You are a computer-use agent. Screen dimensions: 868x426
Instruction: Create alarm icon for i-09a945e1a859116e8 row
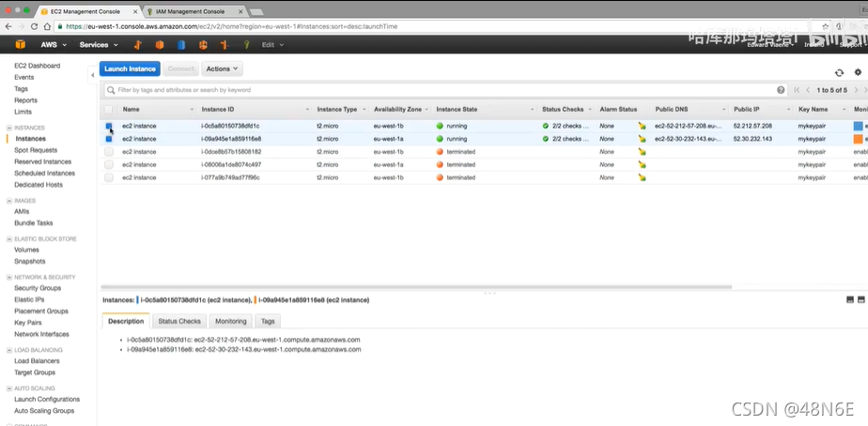(x=642, y=139)
